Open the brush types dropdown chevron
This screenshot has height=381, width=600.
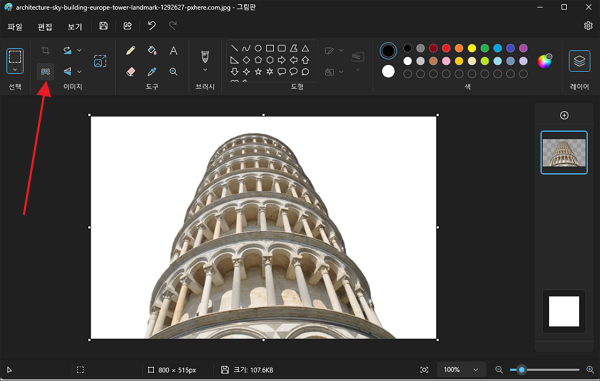pos(205,70)
